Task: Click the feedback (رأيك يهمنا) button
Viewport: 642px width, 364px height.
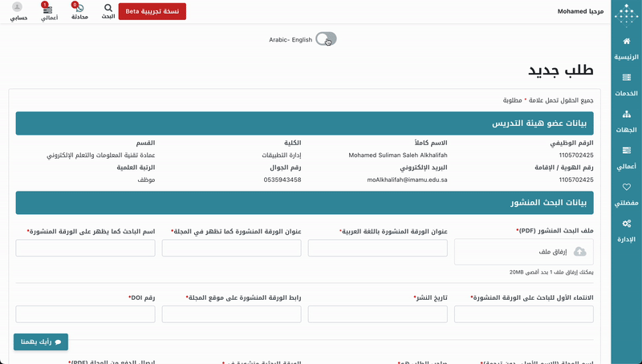Action: [41, 342]
